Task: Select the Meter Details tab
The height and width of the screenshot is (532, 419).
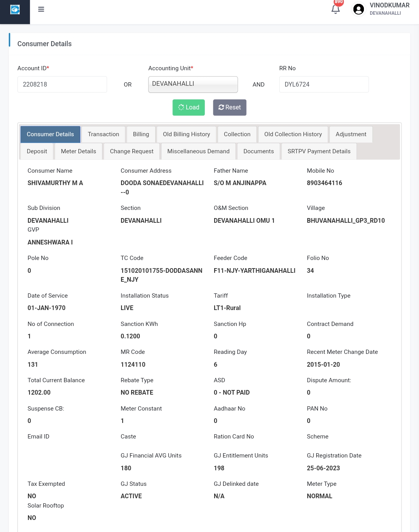Action: [78, 151]
